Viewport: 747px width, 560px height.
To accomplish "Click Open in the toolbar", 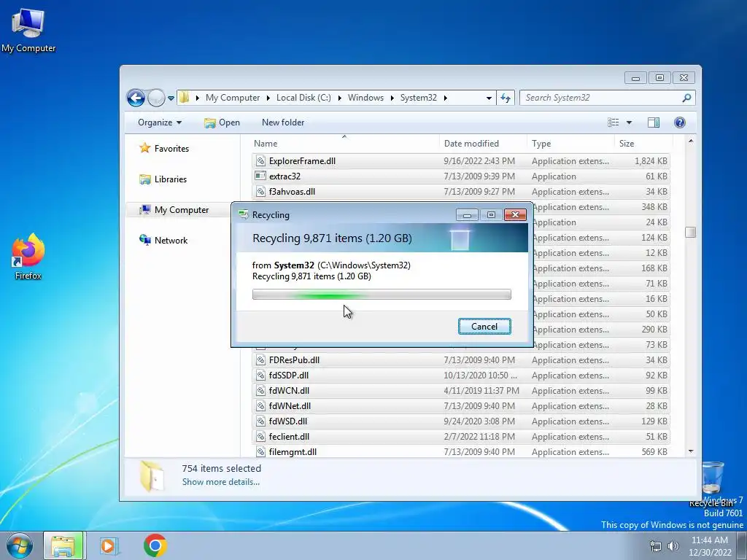I will pos(222,122).
